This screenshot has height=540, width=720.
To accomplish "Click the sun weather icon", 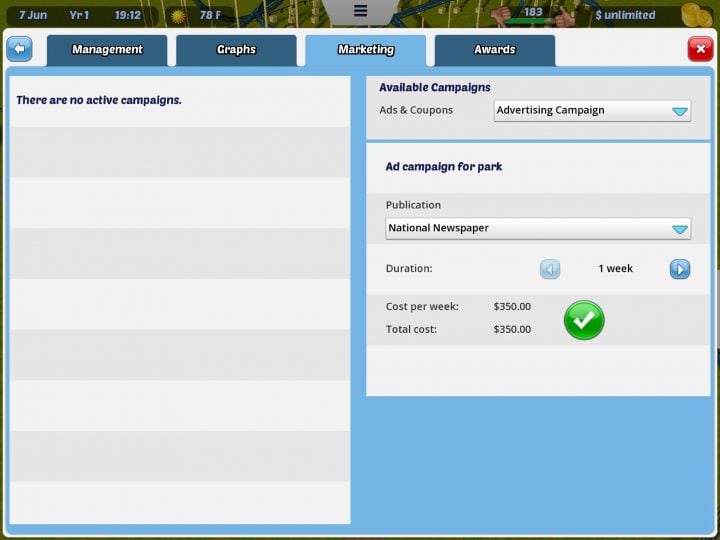I will (x=178, y=16).
